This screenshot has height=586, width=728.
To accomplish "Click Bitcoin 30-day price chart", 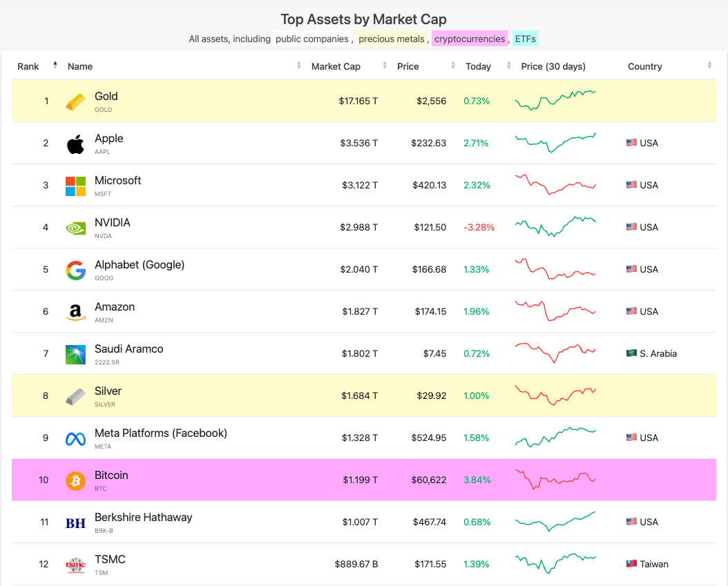I will pyautogui.click(x=555, y=479).
